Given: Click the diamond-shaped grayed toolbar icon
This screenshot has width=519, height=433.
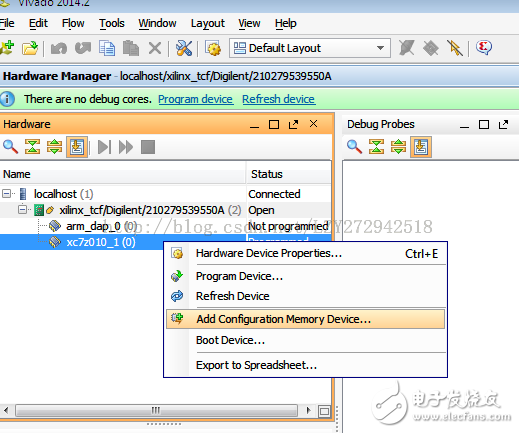Looking at the screenshot, I should [x=431, y=48].
